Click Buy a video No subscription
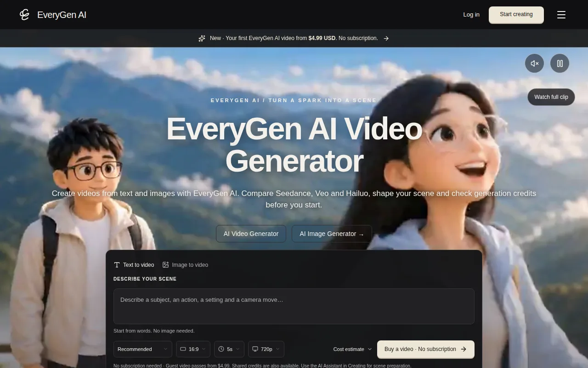This screenshot has height=368, width=588. [426, 349]
